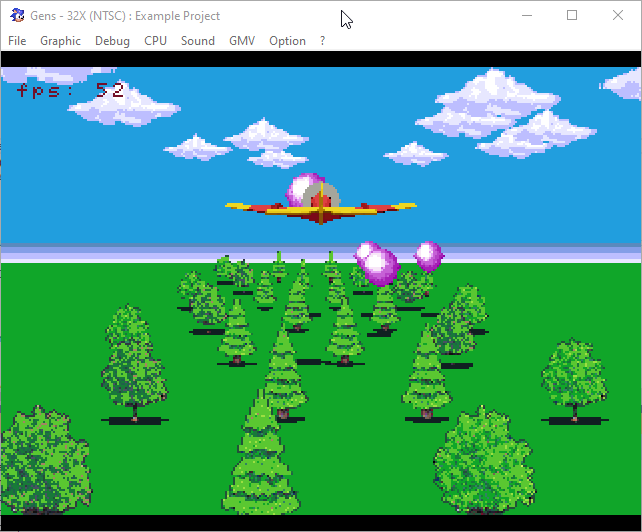Maximize the Gens emulator window
The width and height of the screenshot is (642, 532).
tap(572, 16)
